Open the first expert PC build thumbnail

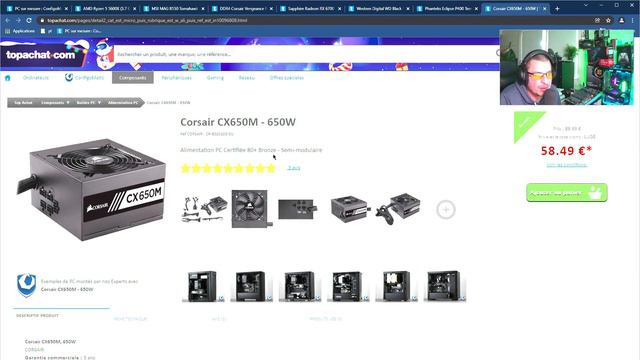203,287
